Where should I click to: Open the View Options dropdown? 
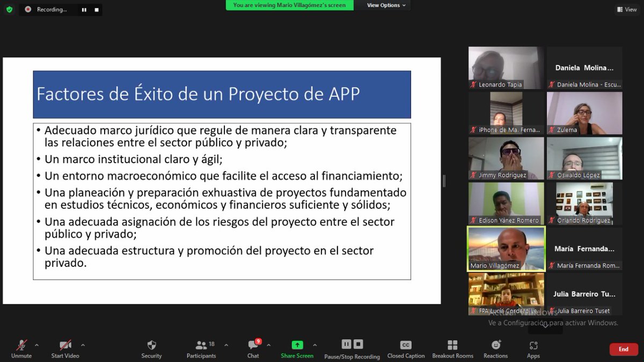[x=386, y=5]
